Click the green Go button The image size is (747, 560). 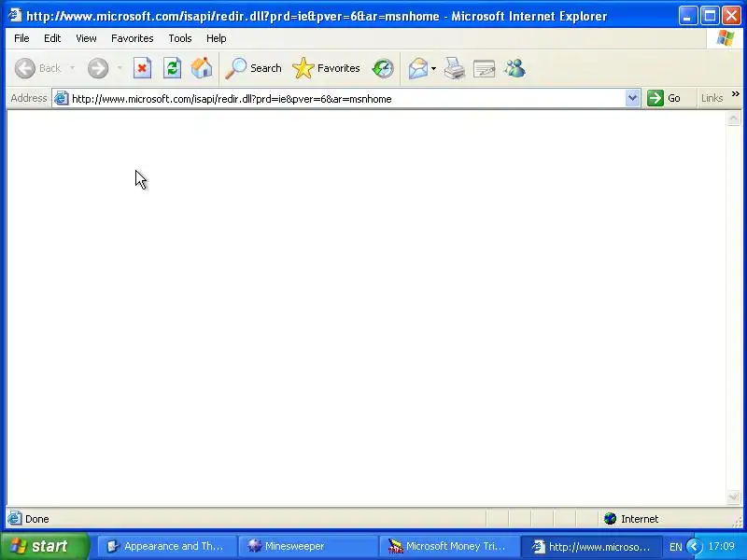click(664, 99)
